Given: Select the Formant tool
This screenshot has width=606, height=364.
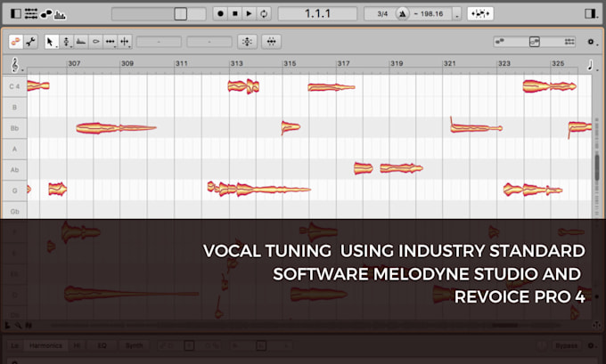Looking at the screenshot, I should click(81, 41).
